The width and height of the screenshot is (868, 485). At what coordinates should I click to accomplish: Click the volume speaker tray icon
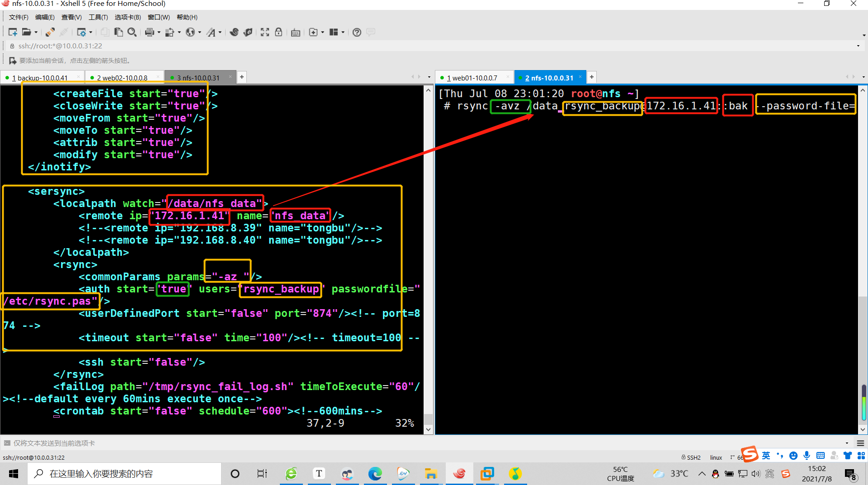756,474
